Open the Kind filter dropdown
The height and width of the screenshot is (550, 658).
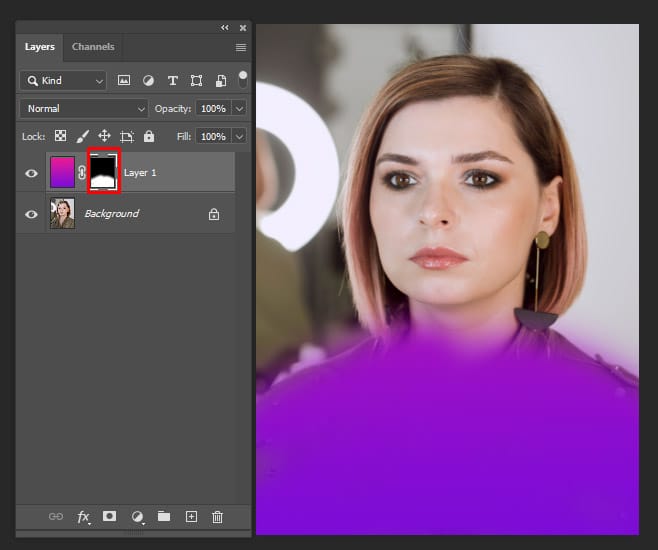(63, 81)
